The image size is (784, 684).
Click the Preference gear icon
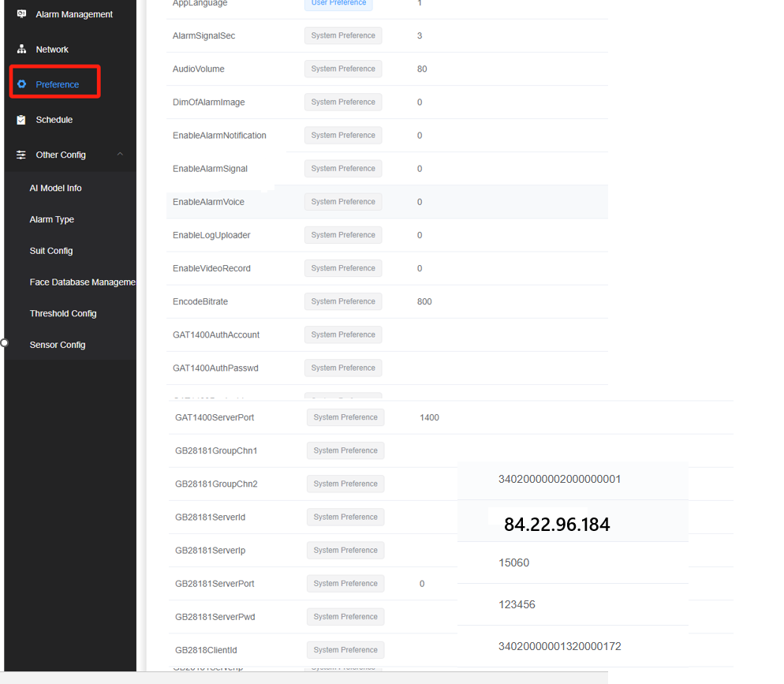point(21,84)
